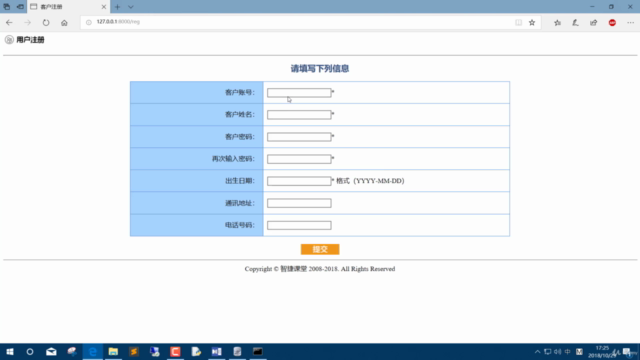Viewport: 640px width, 360px height.
Task: Go back to the previous page
Action: coord(9,22)
